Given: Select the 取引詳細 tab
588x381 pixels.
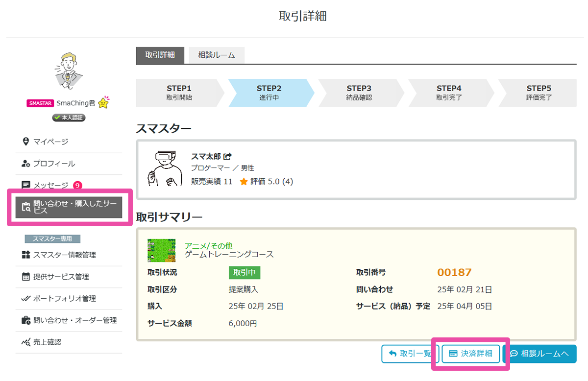Looking at the screenshot, I should (160, 55).
